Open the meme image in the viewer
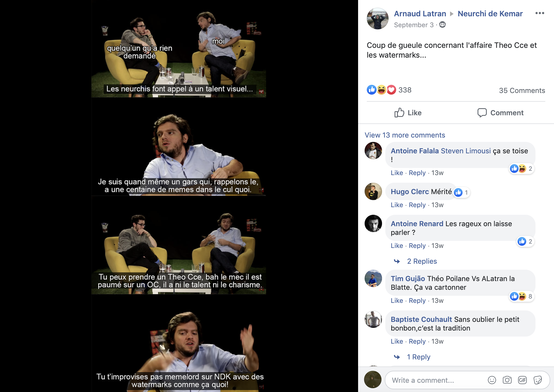 pos(179,196)
